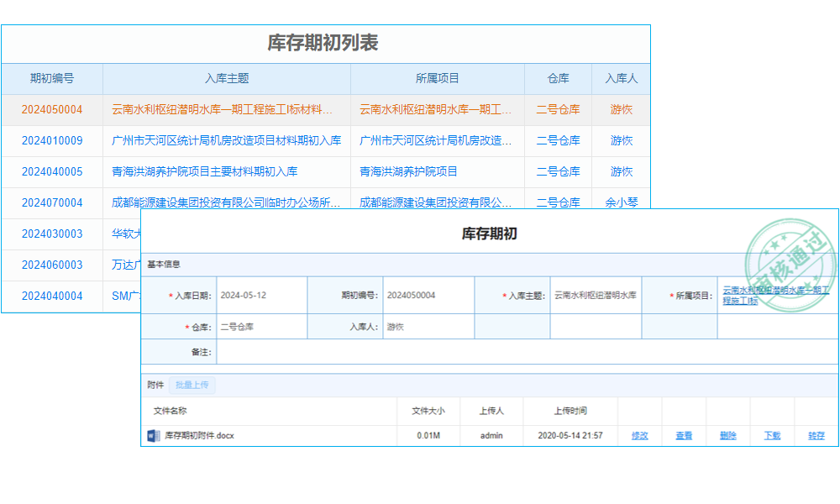Click the 批量上传 batch upload button

[193, 385]
